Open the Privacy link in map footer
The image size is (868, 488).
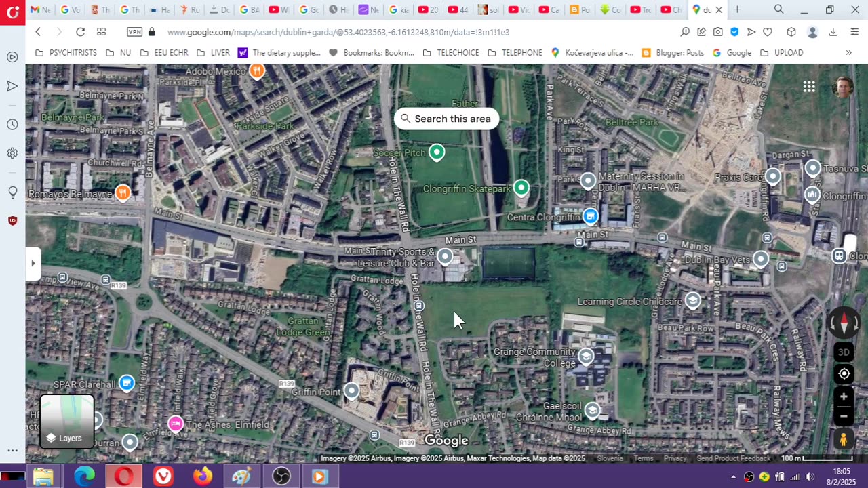pyautogui.click(x=675, y=459)
